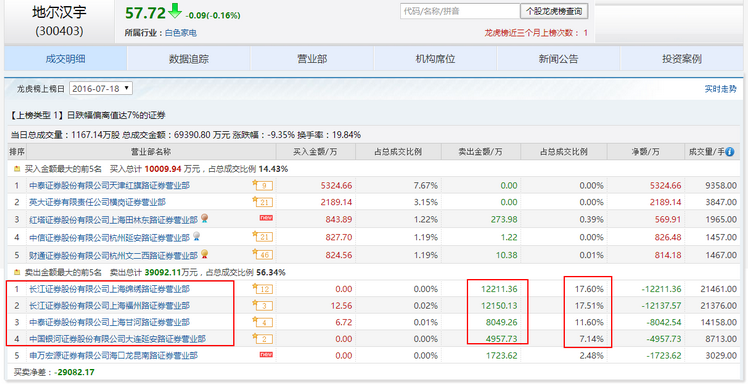Click the 营业部名称 column header
Viewport: 748px width, 384px height.
tap(151, 152)
